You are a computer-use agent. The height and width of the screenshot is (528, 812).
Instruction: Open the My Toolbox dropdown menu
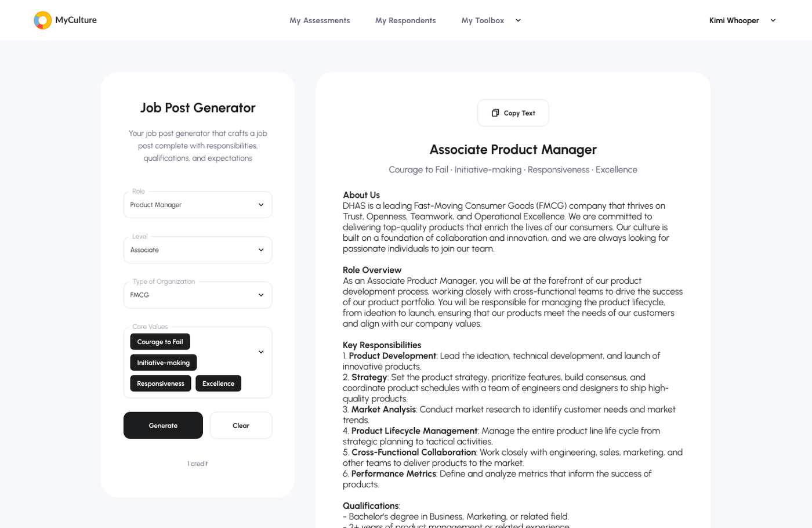491,20
